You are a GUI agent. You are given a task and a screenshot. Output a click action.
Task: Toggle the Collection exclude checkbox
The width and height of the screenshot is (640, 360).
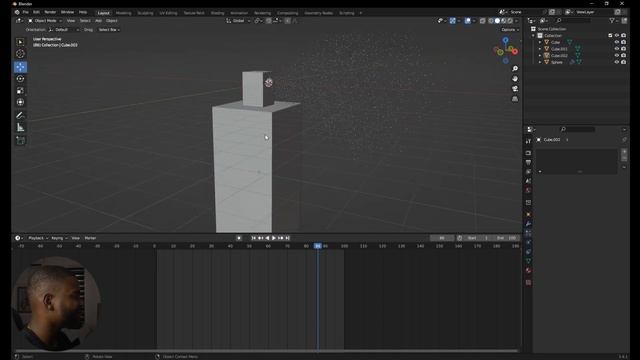(x=610, y=36)
